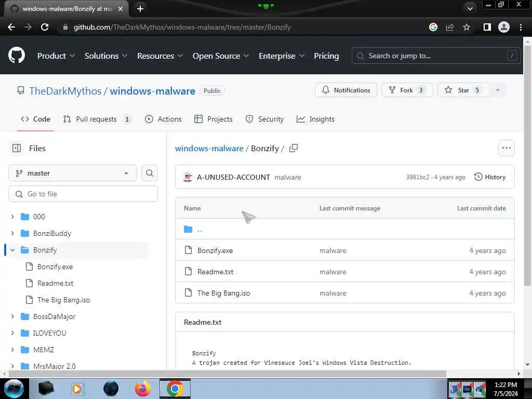Switch to the Actions tab
The height and width of the screenshot is (399, 532).
tap(163, 119)
